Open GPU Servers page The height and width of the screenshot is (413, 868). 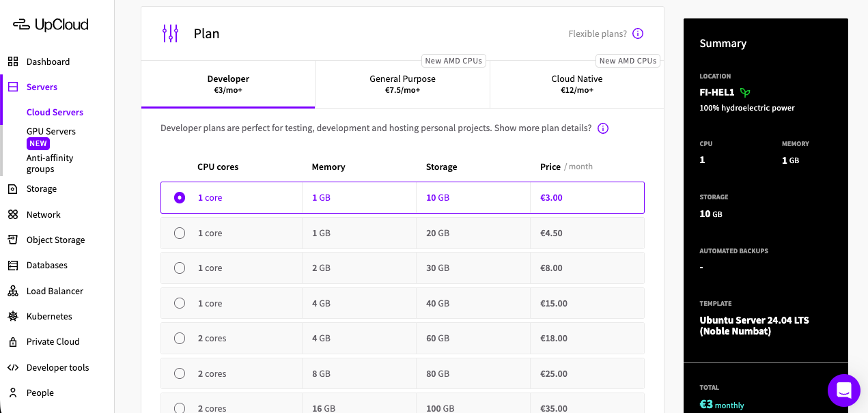coord(51,131)
